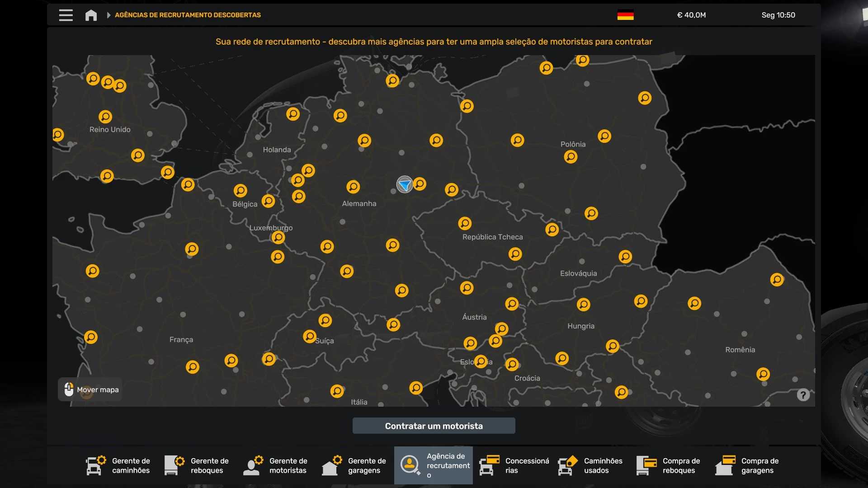Open Gerente de caminhões tab
868x488 pixels.
[119, 465]
